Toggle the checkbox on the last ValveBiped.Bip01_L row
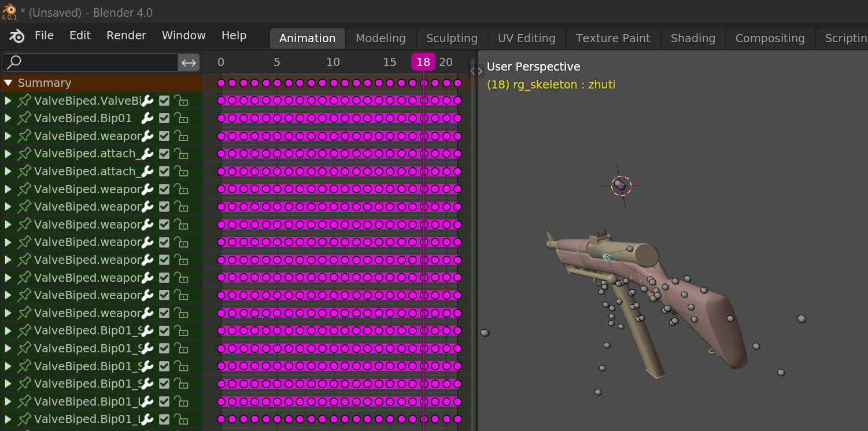The width and height of the screenshot is (868, 431). point(164,419)
